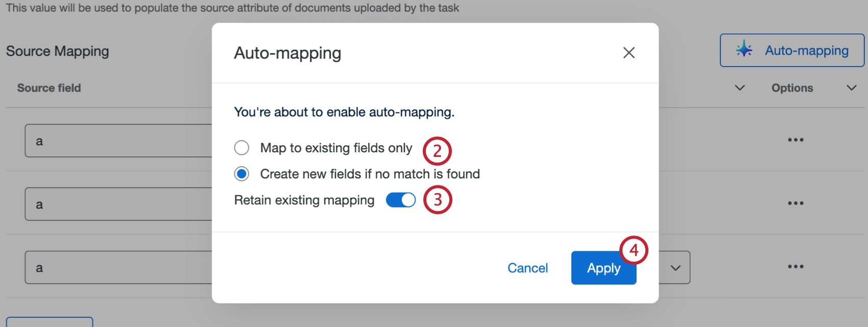Image resolution: width=868 pixels, height=327 pixels.
Task: Open more options for first mapping row
Action: (795, 140)
